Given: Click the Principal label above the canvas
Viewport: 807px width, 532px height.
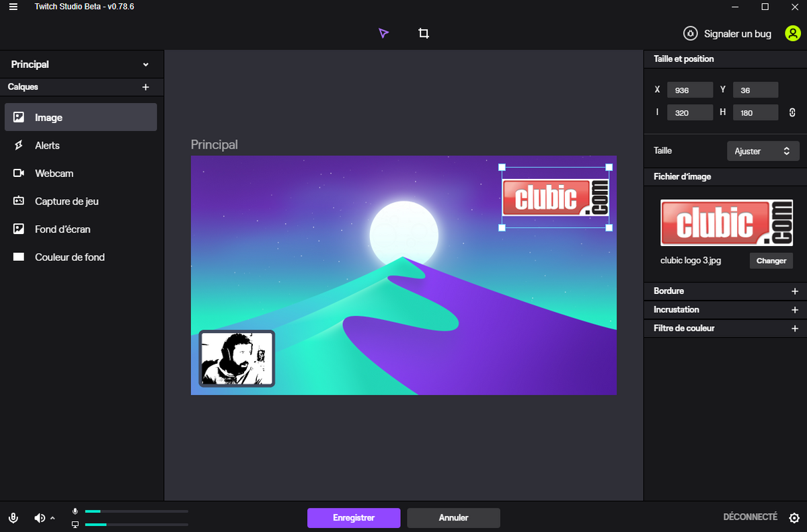Looking at the screenshot, I should [215, 145].
